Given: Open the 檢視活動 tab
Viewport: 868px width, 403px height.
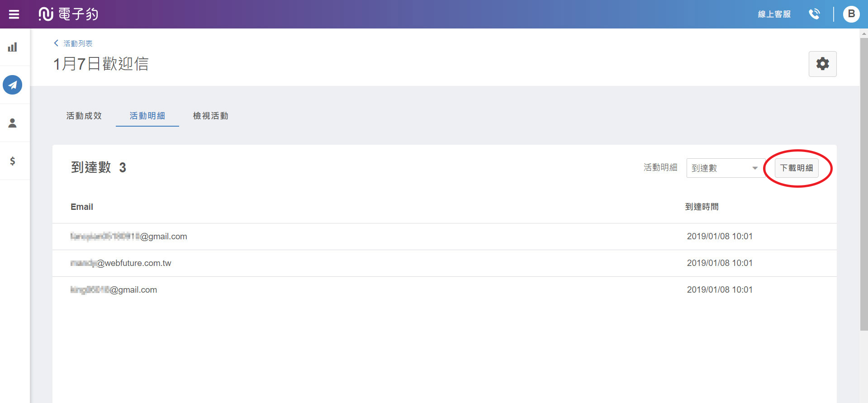Looking at the screenshot, I should [x=211, y=116].
